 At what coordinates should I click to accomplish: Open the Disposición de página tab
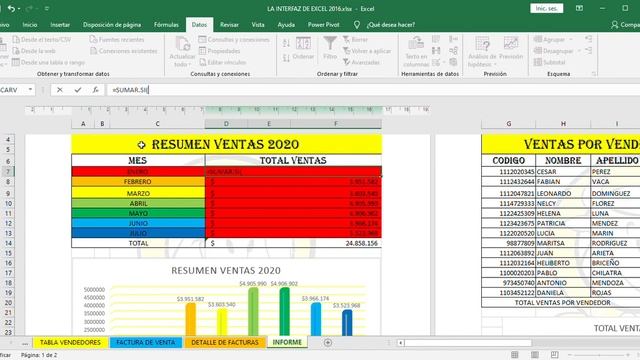pyautogui.click(x=112, y=25)
